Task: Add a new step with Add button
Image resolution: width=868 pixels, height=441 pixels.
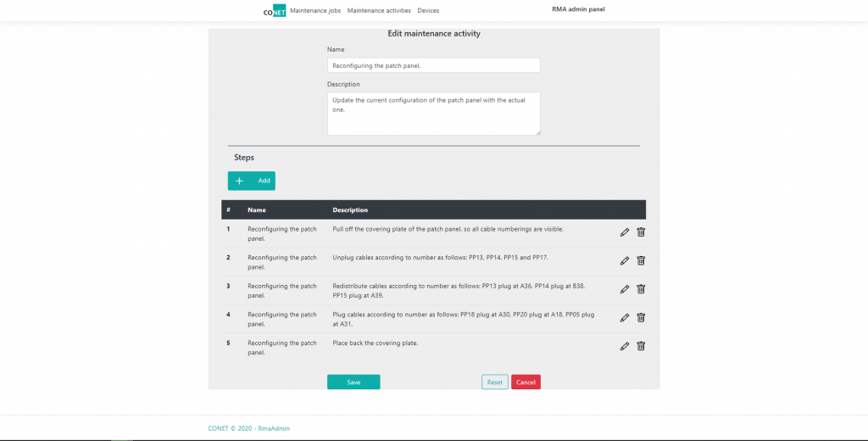Action: [252, 181]
